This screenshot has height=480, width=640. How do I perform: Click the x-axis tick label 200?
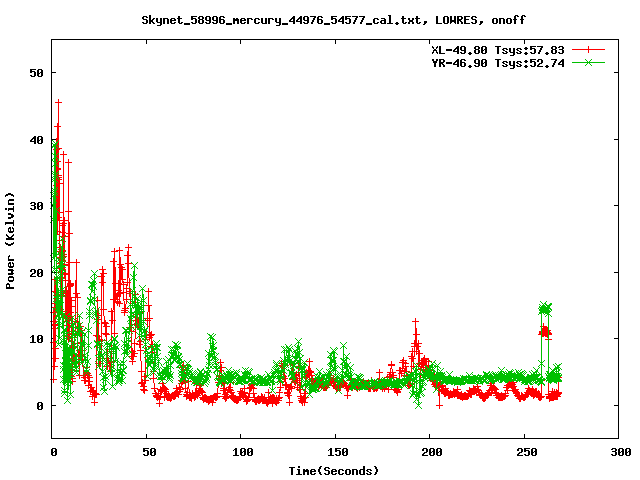click(432, 452)
